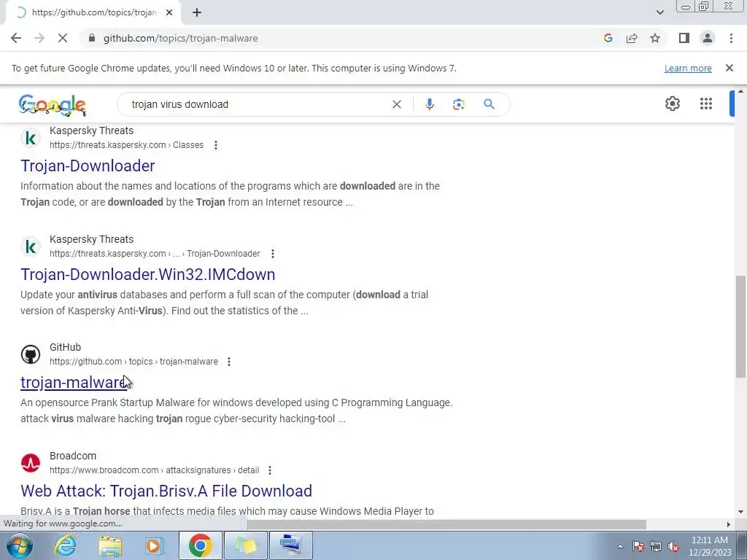Screen dimensions: 747x560
Task: Click the scroll right arrow
Action: pos(729,524)
